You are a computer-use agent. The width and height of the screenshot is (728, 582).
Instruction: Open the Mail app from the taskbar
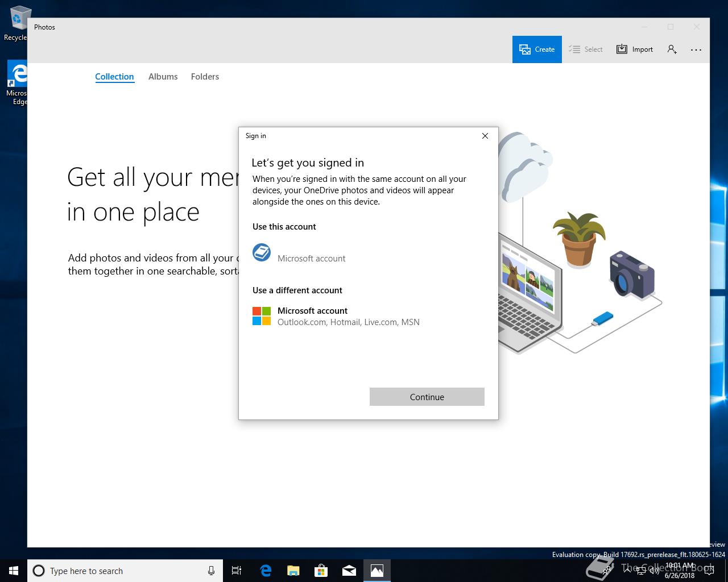point(349,571)
